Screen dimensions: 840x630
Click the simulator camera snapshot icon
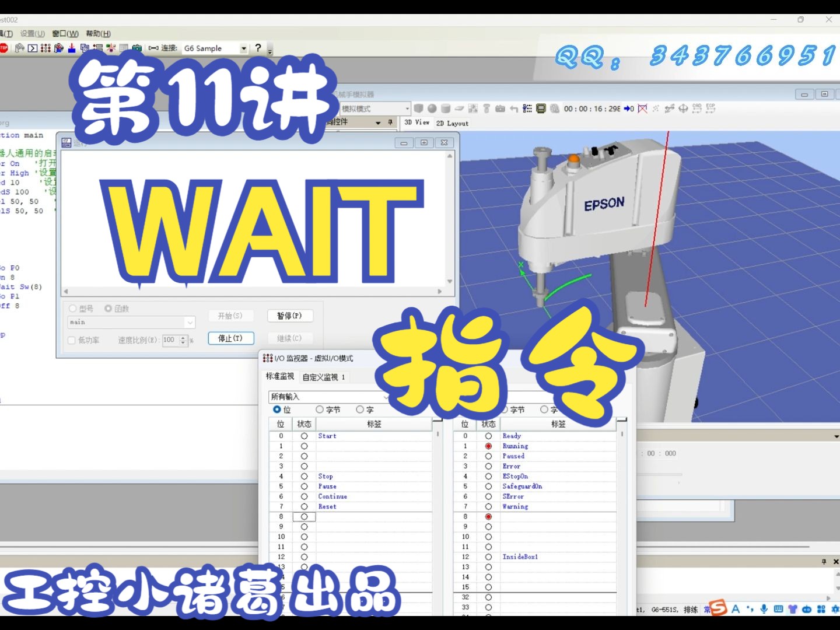tap(500, 108)
